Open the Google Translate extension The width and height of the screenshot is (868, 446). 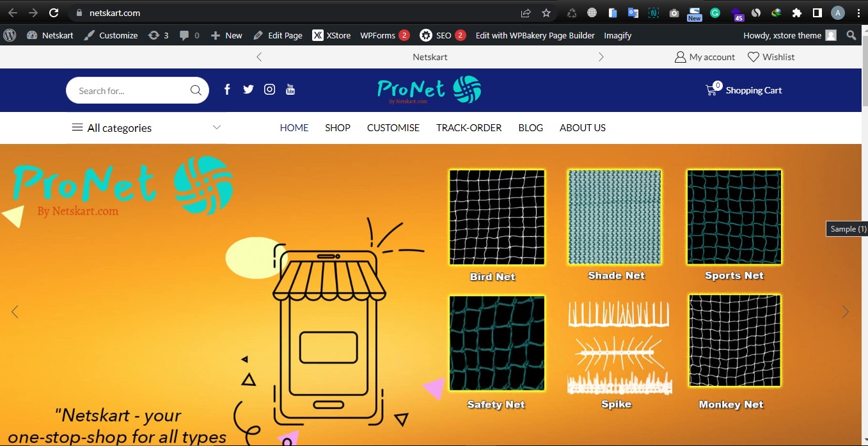coord(633,13)
